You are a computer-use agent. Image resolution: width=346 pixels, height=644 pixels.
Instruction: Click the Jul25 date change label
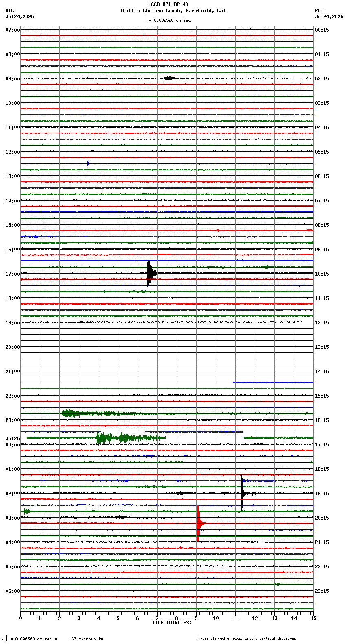(13, 439)
